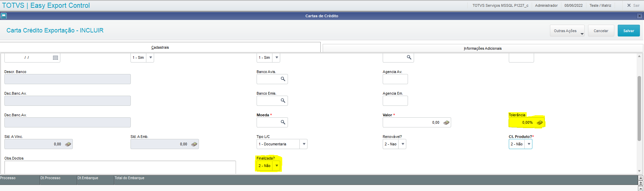Click the form scrollbar's bottom down arrow
The width and height of the screenshot is (644, 191).
[x=639, y=171]
